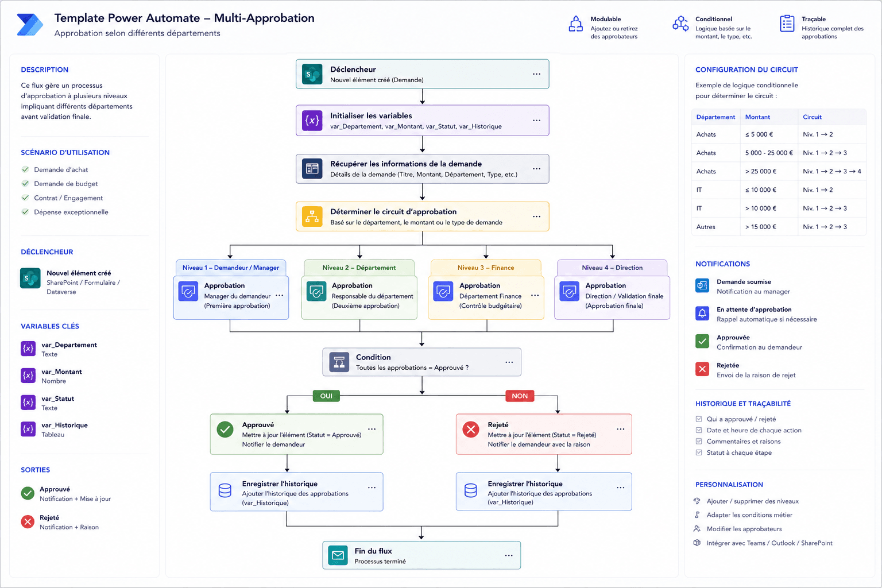The height and width of the screenshot is (588, 882).
Task: Toggle Date et heure de chaque action checkbox
Action: click(x=699, y=430)
